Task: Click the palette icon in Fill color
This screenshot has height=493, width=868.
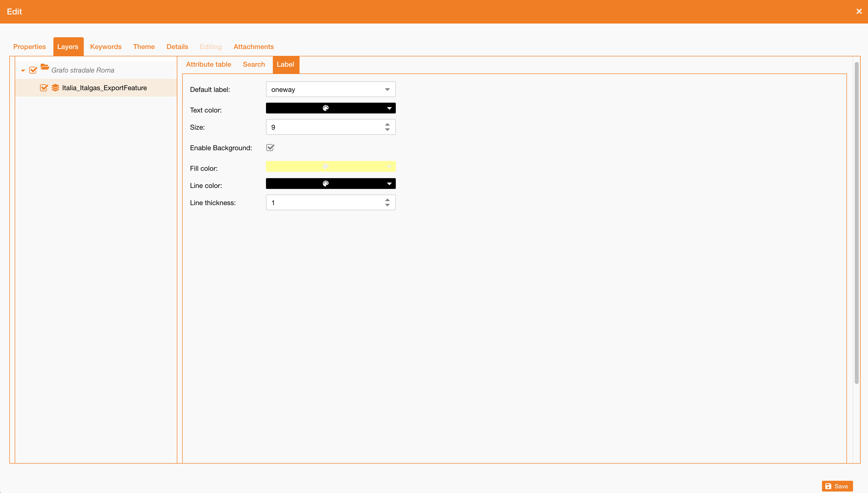Action: [325, 166]
